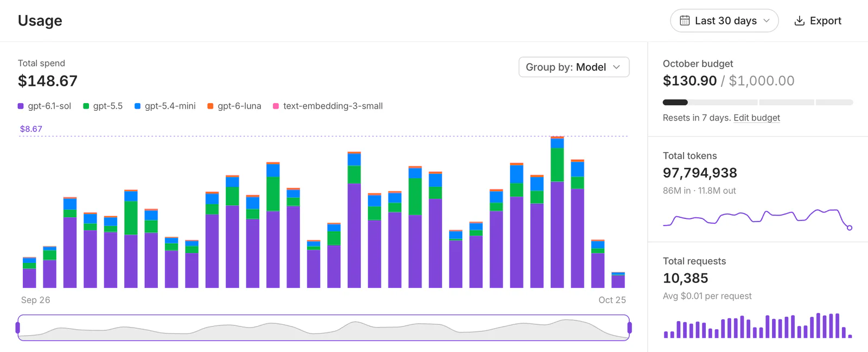Open the Group by: Model dropdown

click(574, 67)
